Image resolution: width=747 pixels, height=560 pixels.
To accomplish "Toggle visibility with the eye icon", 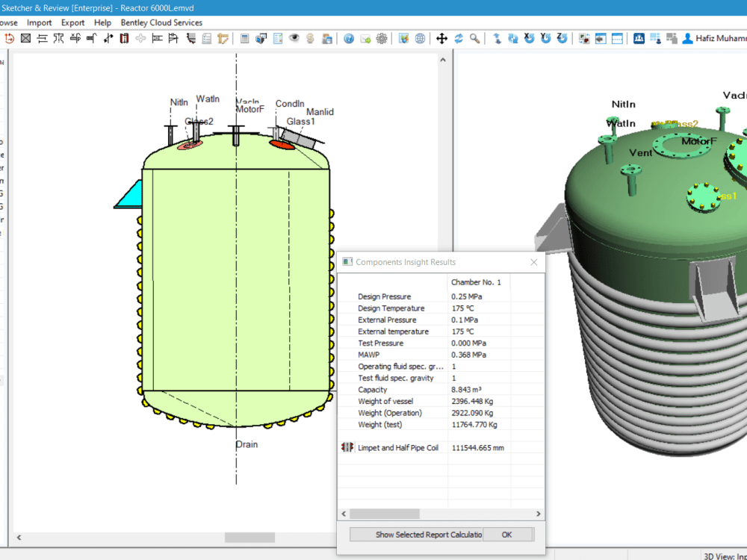I will (295, 37).
